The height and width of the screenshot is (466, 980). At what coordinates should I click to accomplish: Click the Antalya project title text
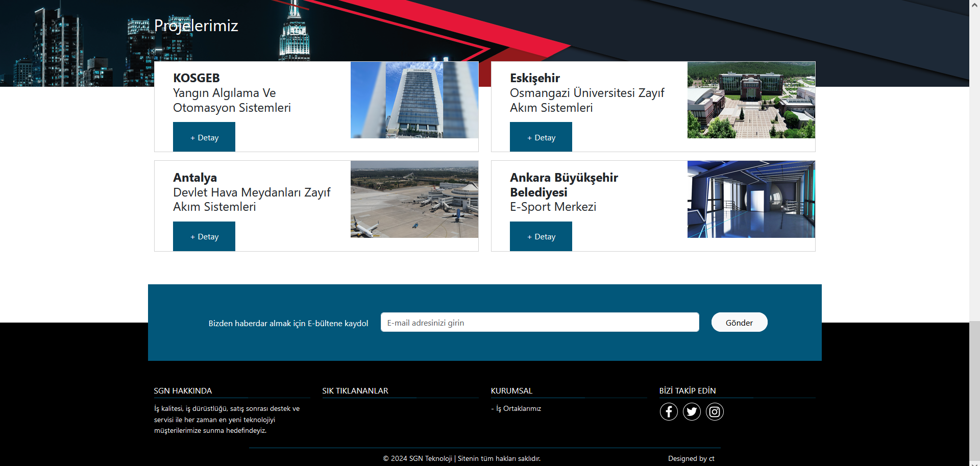point(195,178)
